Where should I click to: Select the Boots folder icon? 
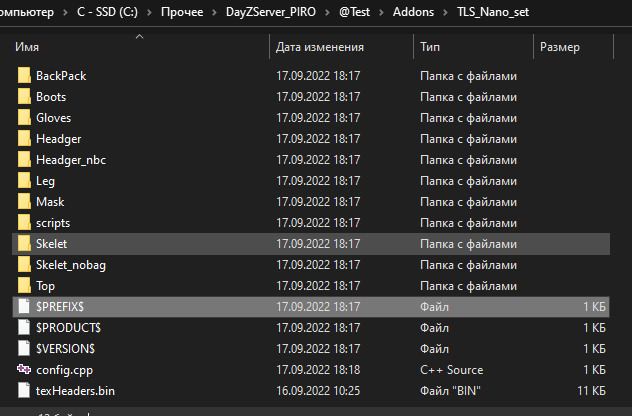[x=24, y=96]
